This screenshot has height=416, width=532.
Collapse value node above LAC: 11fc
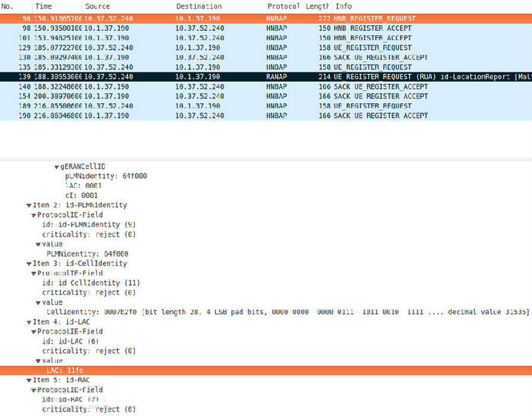39,361
